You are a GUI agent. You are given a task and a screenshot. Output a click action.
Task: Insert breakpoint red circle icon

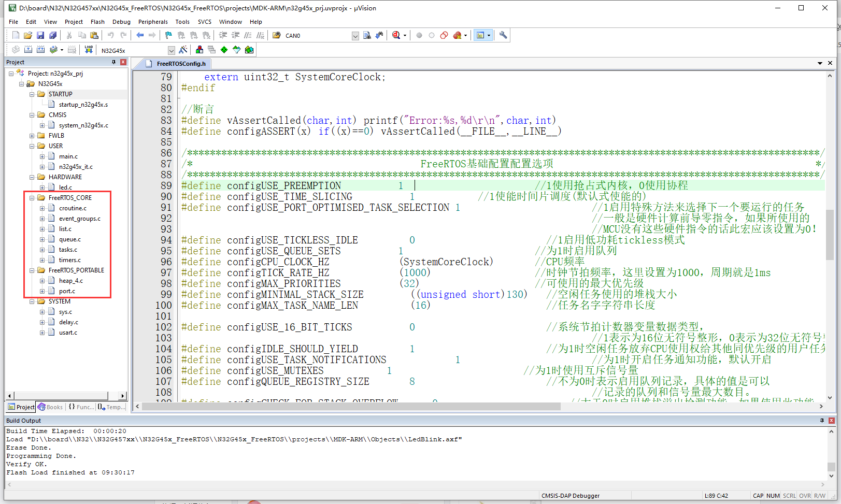pyautogui.click(x=419, y=35)
